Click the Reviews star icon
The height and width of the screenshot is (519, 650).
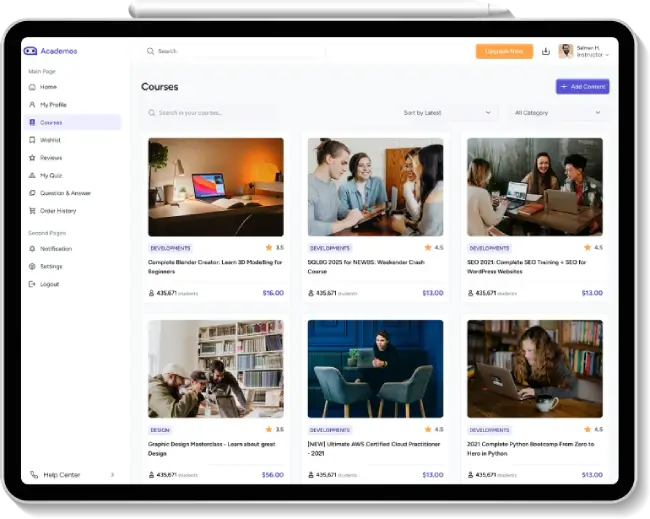[32, 158]
